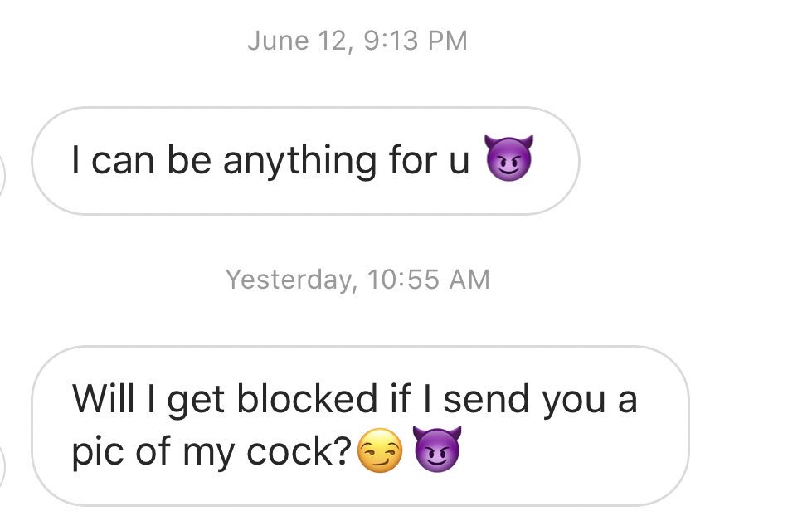Viewport: 812px width, 511px height.
Task: Tap the "June 12, 9:13 PM" timestamp
Action: coord(357,41)
